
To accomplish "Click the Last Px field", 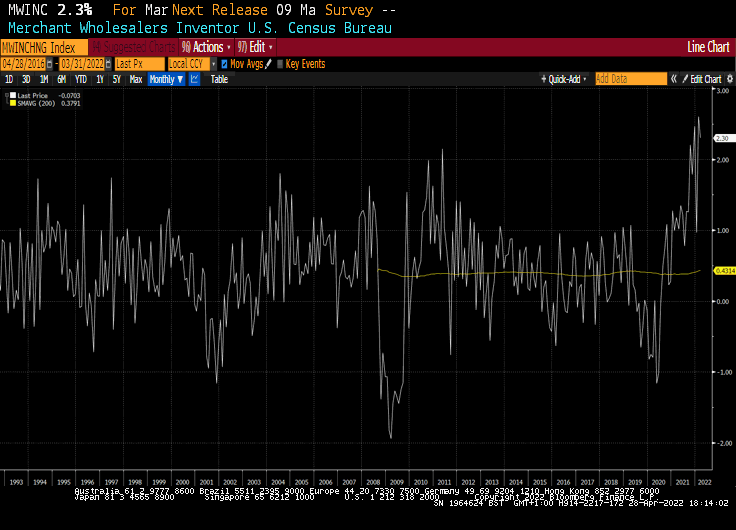I will (x=140, y=64).
